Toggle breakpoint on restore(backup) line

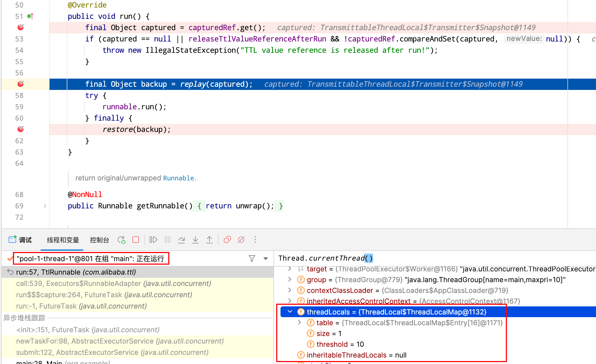(x=20, y=129)
